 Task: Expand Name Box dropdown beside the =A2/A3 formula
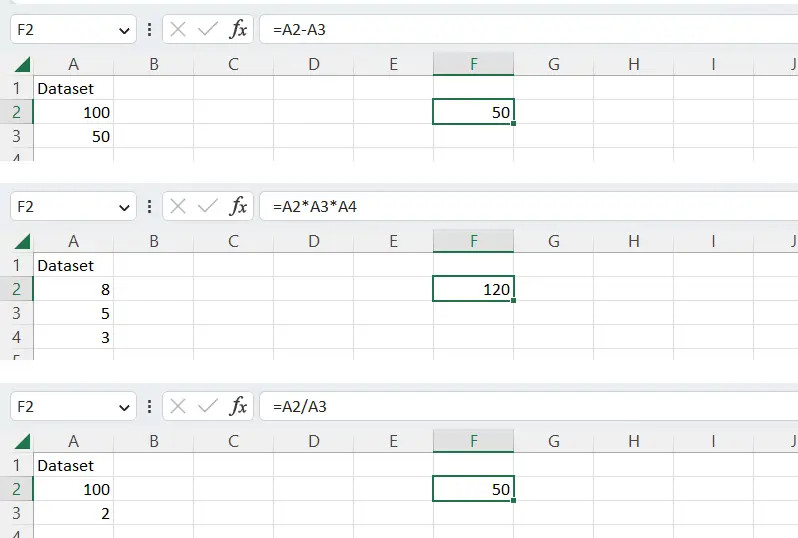pos(124,407)
